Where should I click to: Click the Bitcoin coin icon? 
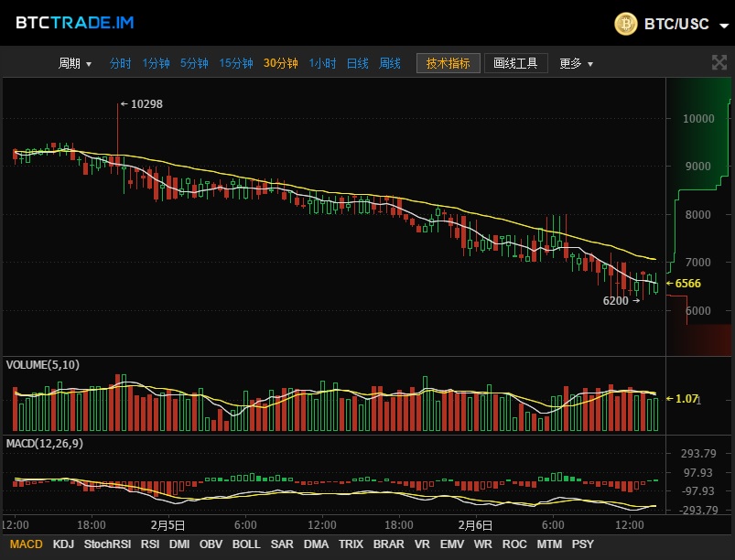click(x=626, y=24)
